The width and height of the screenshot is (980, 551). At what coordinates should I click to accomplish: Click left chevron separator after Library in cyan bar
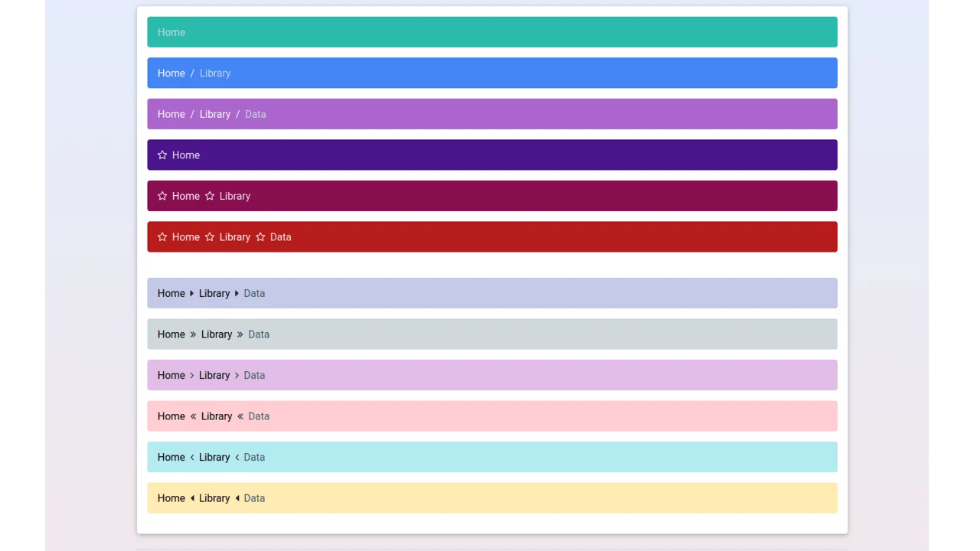coord(237,457)
